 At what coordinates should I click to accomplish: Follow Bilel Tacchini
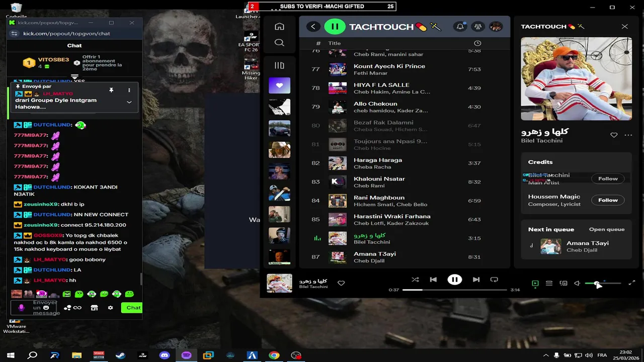tap(608, 178)
